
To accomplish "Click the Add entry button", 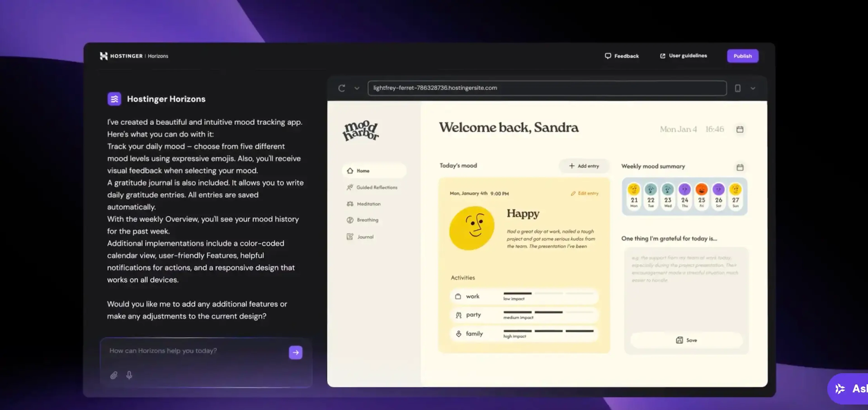I will 584,166.
